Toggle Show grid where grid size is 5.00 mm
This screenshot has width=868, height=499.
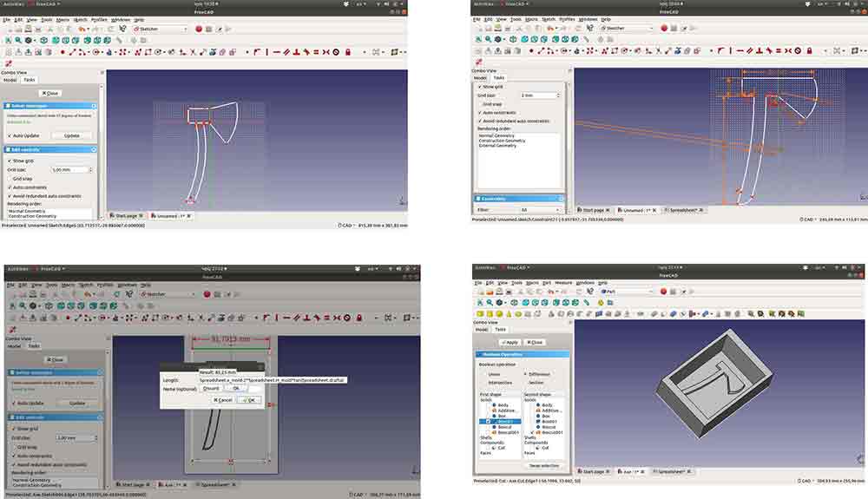point(21,161)
